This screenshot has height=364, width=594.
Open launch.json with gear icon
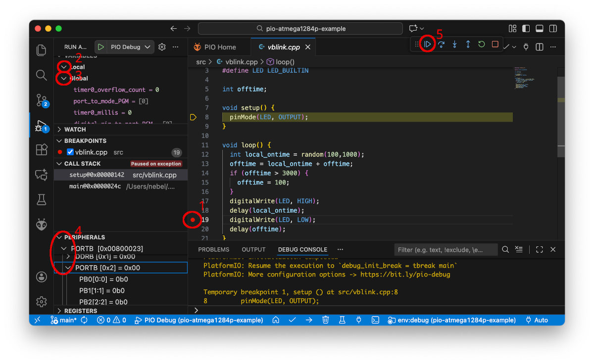(162, 47)
